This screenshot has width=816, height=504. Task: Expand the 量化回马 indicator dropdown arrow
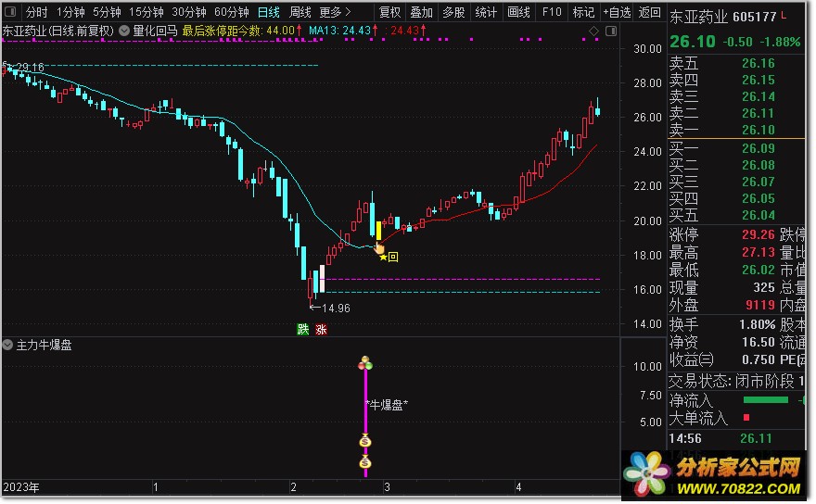click(x=124, y=31)
